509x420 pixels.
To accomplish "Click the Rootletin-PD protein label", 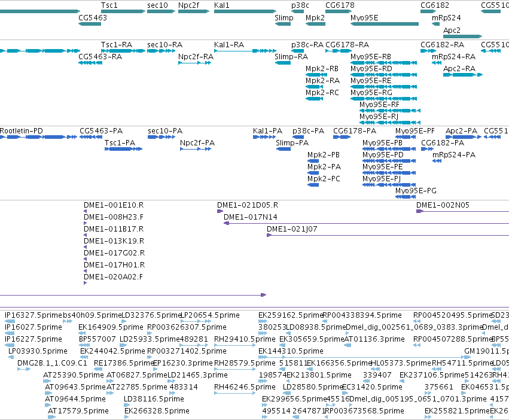I will tap(22, 131).
